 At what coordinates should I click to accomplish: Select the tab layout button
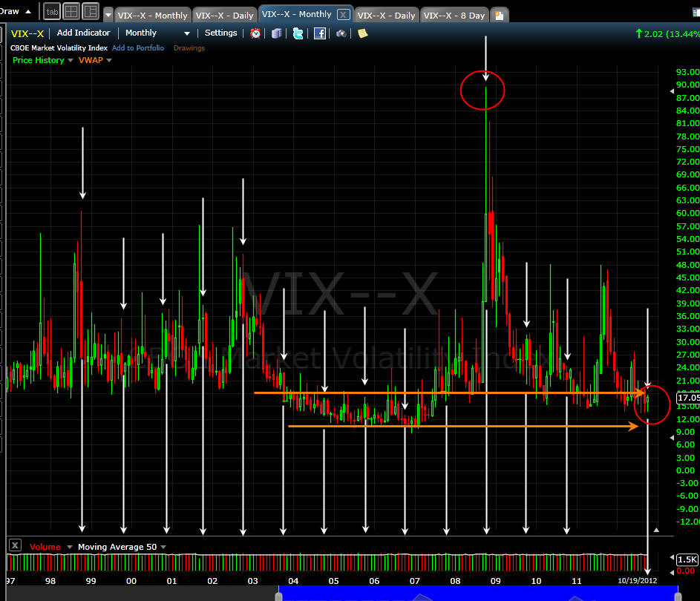pyautogui.click(x=52, y=12)
